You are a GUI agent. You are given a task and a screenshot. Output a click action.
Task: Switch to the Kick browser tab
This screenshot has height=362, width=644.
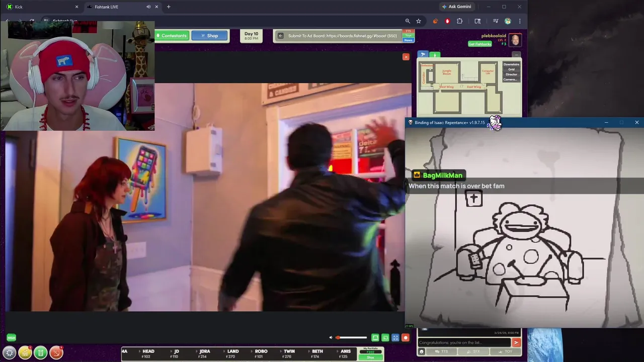pyautogui.click(x=41, y=7)
